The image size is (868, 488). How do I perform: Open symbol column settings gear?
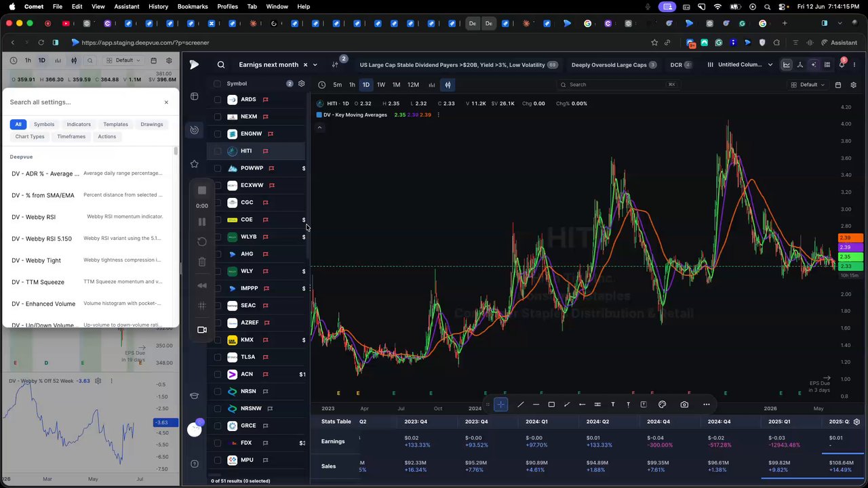302,83
